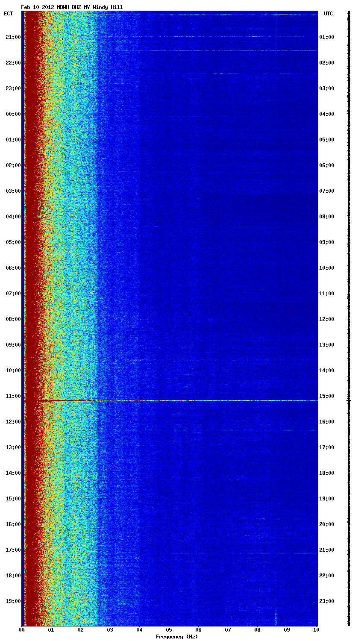
Task: Select the 22:00 label on ECT axis
Action: coord(13,63)
